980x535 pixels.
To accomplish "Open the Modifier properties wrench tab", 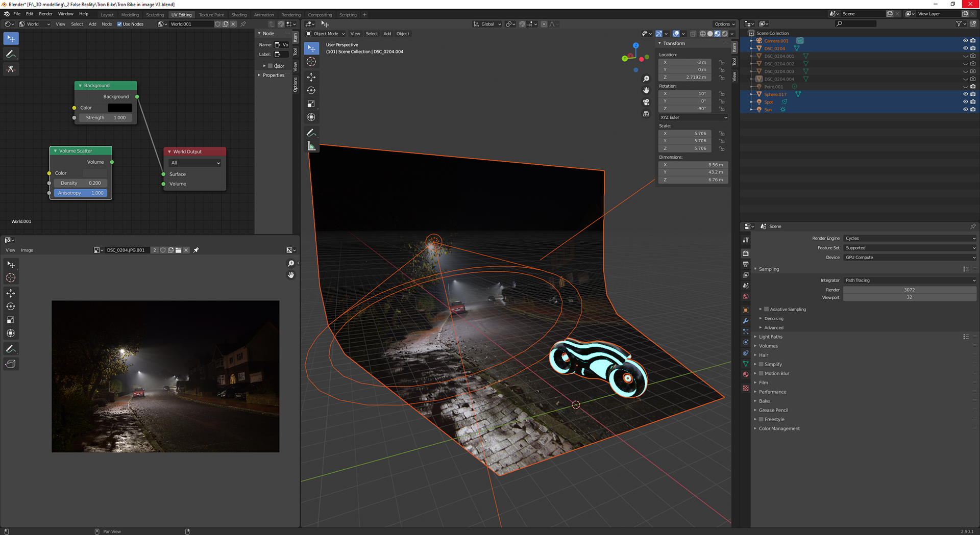I will coord(746,321).
